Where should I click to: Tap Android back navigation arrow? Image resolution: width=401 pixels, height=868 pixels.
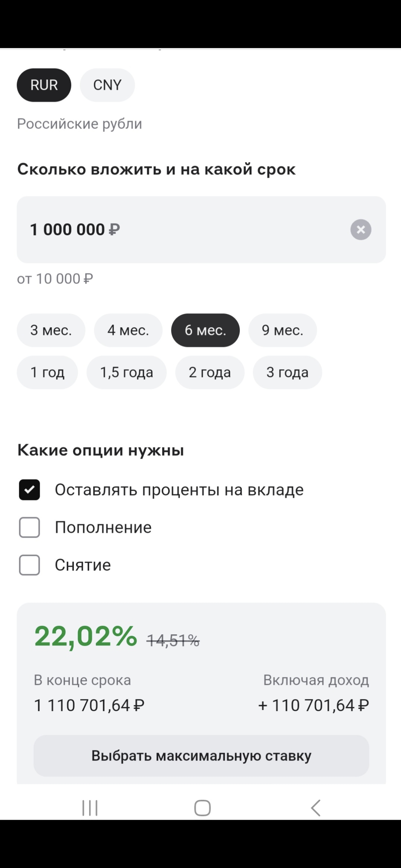click(x=316, y=808)
